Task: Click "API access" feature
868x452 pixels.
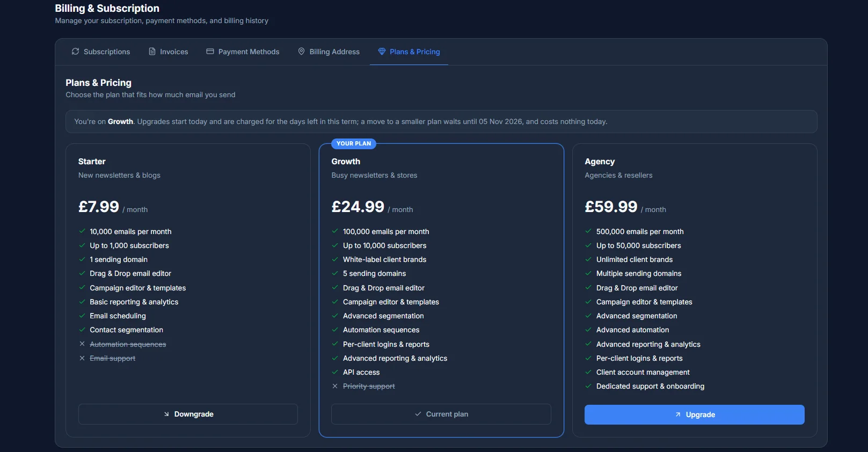Action: (x=361, y=373)
